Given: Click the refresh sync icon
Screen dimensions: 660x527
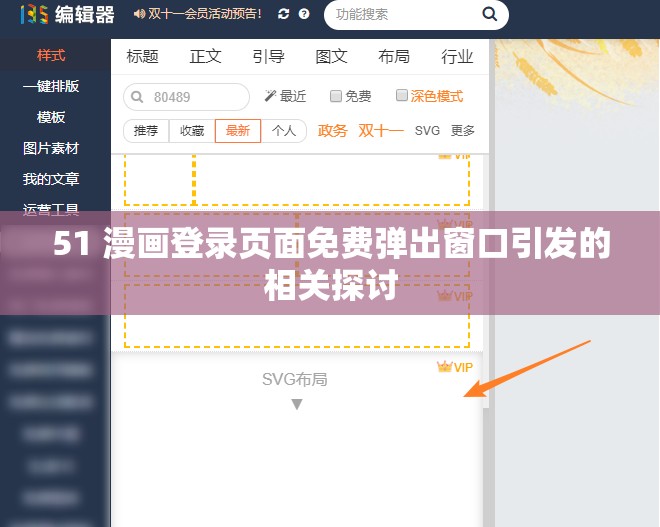Looking at the screenshot, I should 284,14.
